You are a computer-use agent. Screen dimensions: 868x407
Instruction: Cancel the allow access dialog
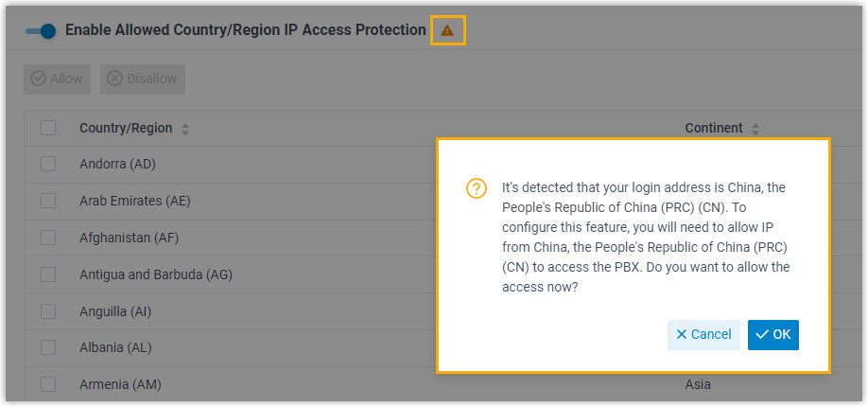(703, 334)
